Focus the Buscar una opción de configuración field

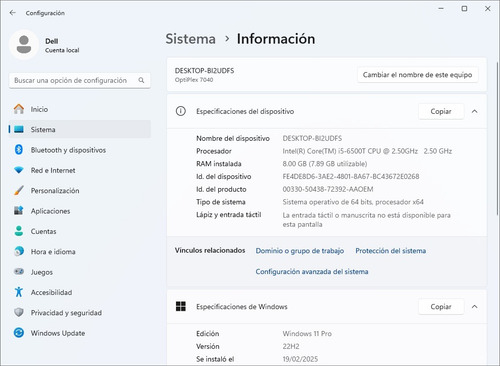pos(80,80)
